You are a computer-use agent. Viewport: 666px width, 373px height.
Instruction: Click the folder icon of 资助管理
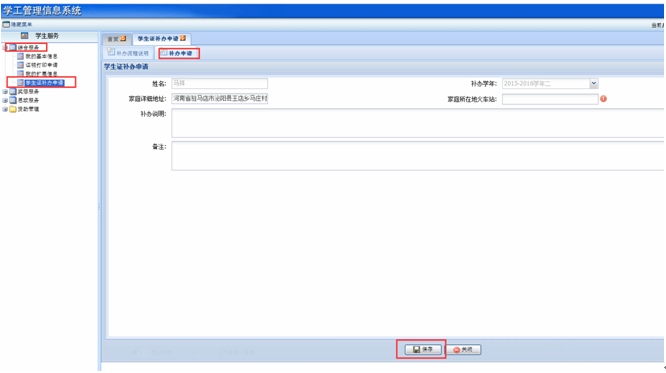(x=13, y=109)
